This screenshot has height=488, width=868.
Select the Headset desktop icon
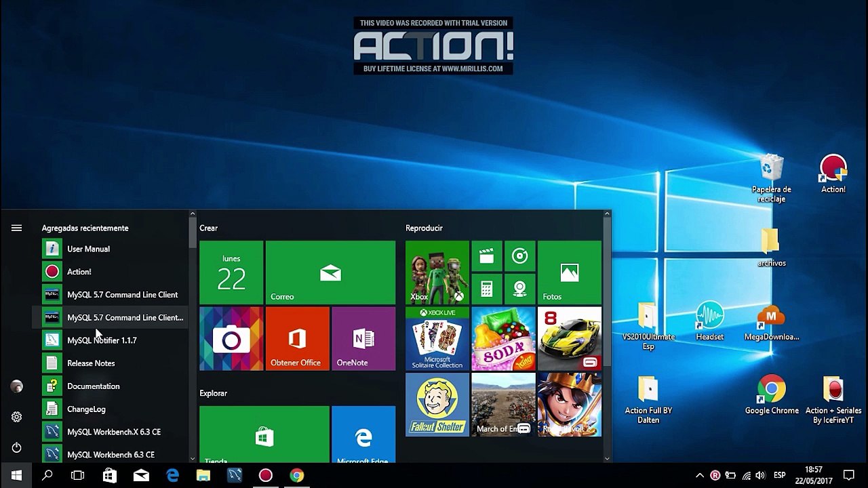pyautogui.click(x=710, y=321)
